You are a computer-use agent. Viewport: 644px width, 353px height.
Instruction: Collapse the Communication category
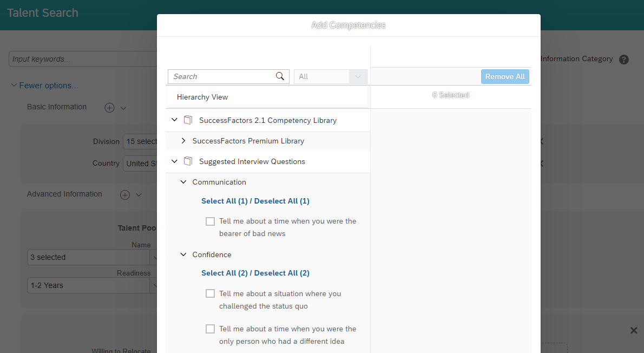point(183,181)
